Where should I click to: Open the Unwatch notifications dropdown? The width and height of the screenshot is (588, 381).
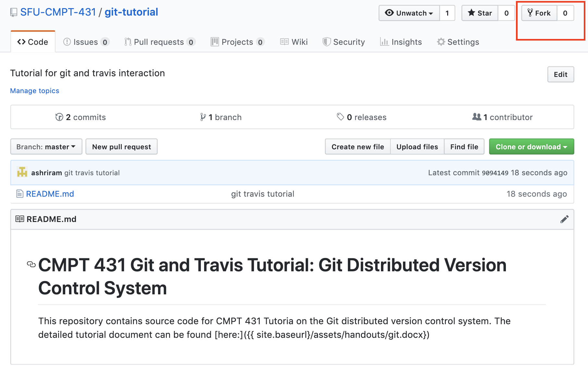[x=409, y=13]
